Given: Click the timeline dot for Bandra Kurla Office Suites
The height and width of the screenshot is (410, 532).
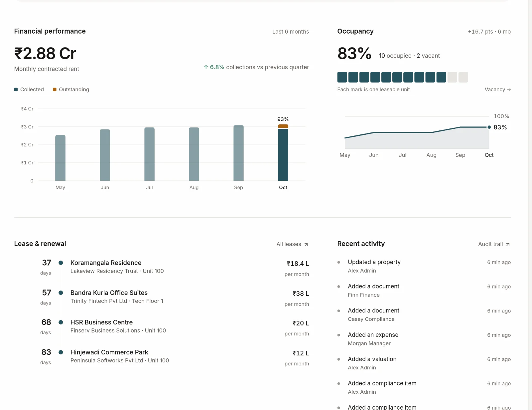Looking at the screenshot, I should (x=61, y=293).
